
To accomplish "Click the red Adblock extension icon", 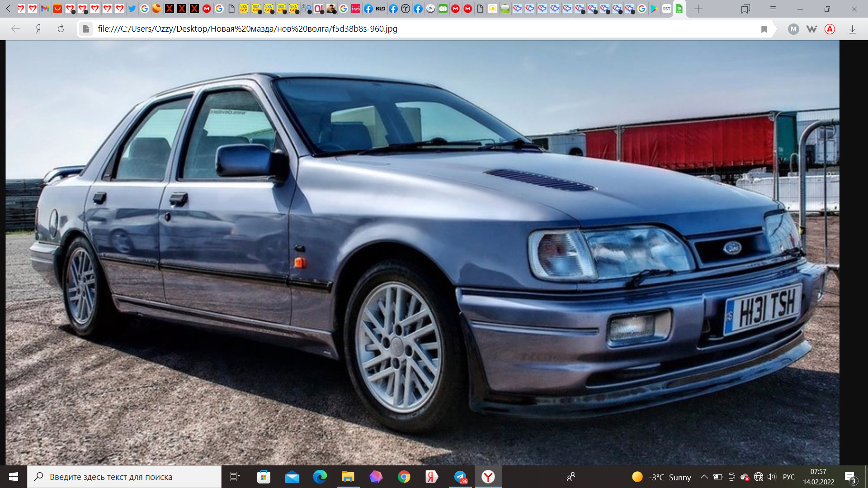I will click(x=830, y=29).
